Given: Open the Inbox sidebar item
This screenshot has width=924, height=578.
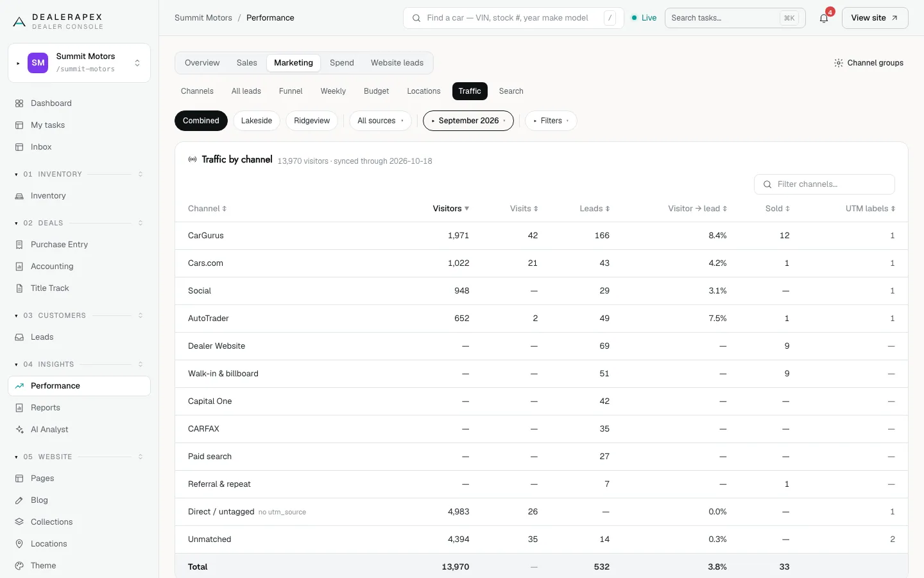Looking at the screenshot, I should pyautogui.click(x=79, y=147).
